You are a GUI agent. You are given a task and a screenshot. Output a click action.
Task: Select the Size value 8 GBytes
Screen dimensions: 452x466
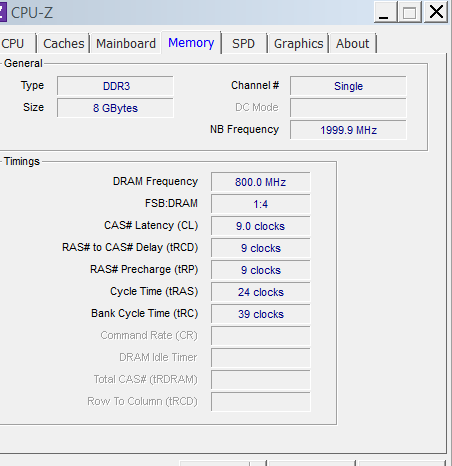pyautogui.click(x=115, y=108)
